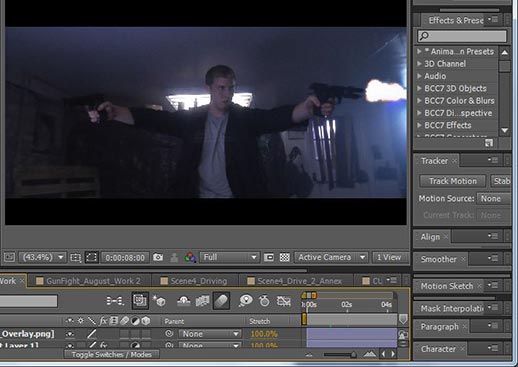Image resolution: width=518 pixels, height=367 pixels.
Task: Click the timeline zoom slider handle
Action: click(x=353, y=355)
